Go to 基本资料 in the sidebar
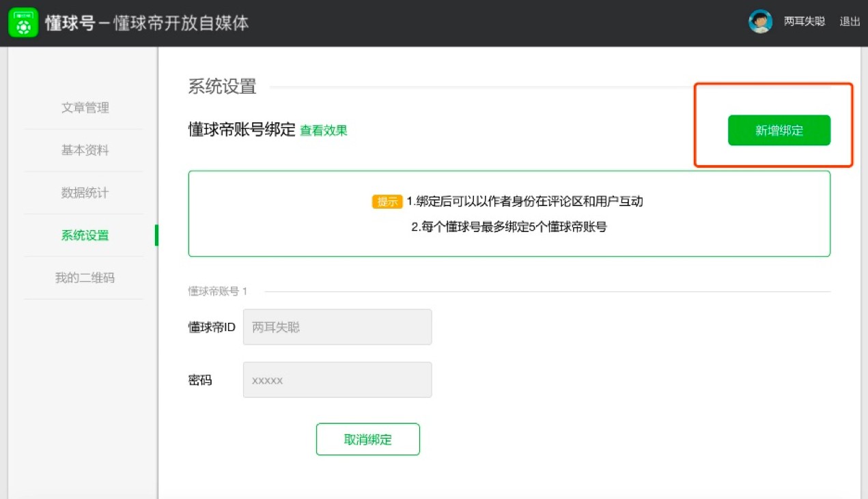Screen dimensions: 868x499 click(85, 150)
